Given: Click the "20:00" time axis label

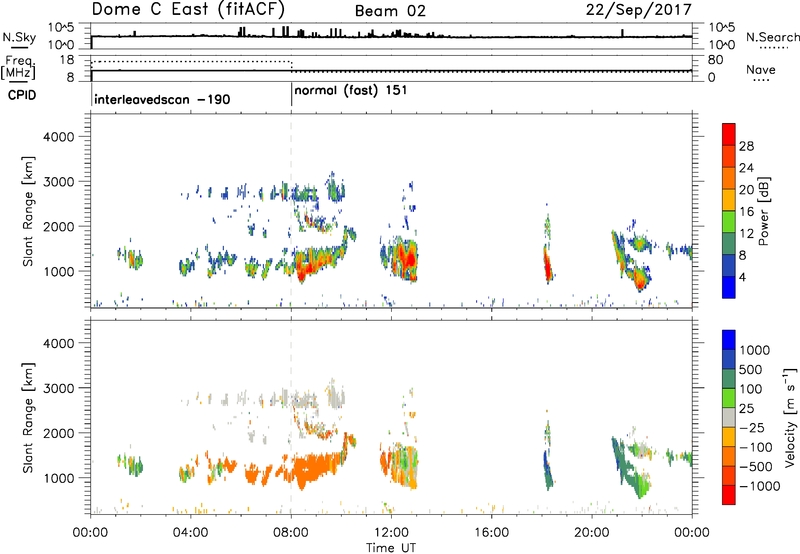Looking at the screenshot, I should pos(592,532).
